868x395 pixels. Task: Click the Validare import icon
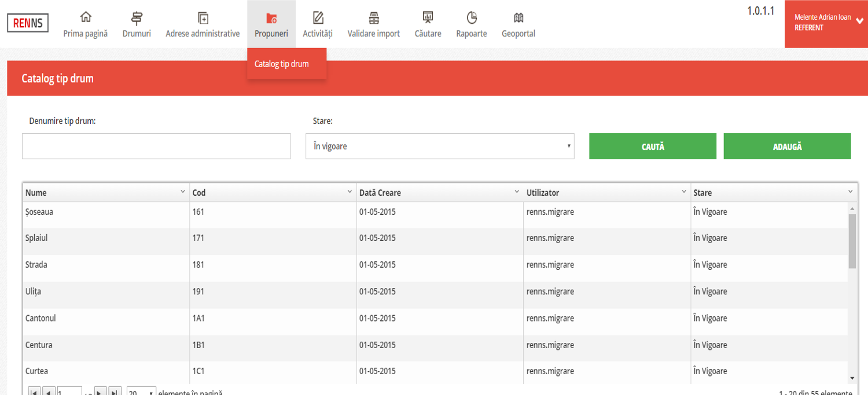(373, 17)
